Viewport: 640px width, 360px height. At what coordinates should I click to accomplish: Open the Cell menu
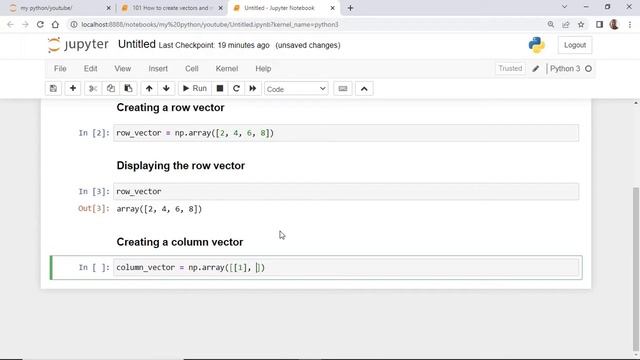coord(191,69)
